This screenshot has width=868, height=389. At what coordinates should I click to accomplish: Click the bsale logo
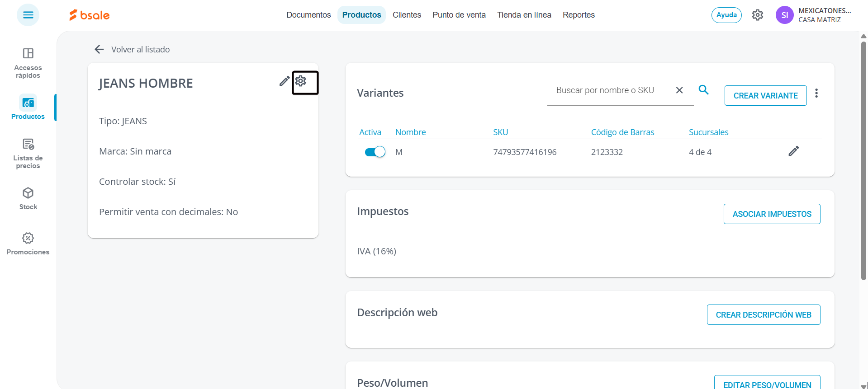coord(89,15)
